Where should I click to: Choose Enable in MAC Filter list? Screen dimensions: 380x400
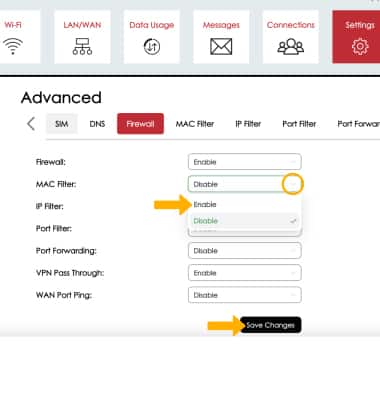245,204
